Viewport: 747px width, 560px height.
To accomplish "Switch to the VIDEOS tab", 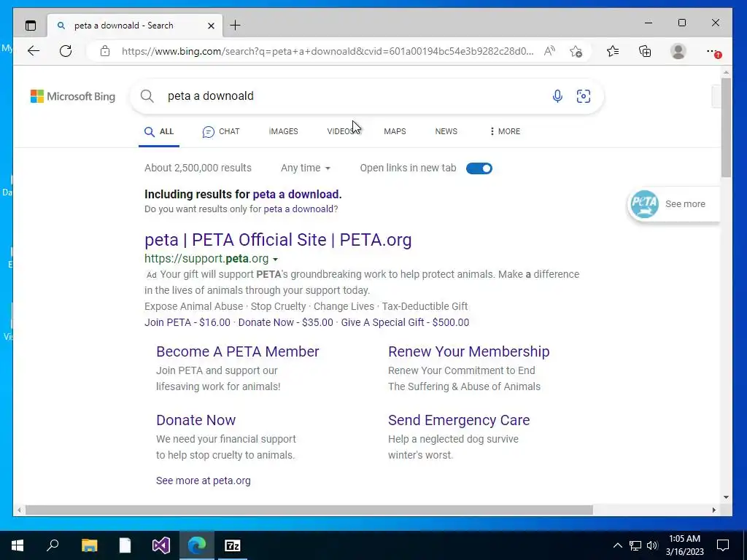I will tap(343, 131).
